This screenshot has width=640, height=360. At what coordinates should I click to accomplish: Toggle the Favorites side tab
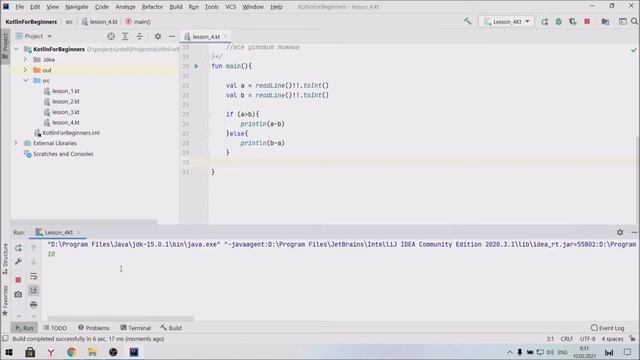tap(5, 300)
